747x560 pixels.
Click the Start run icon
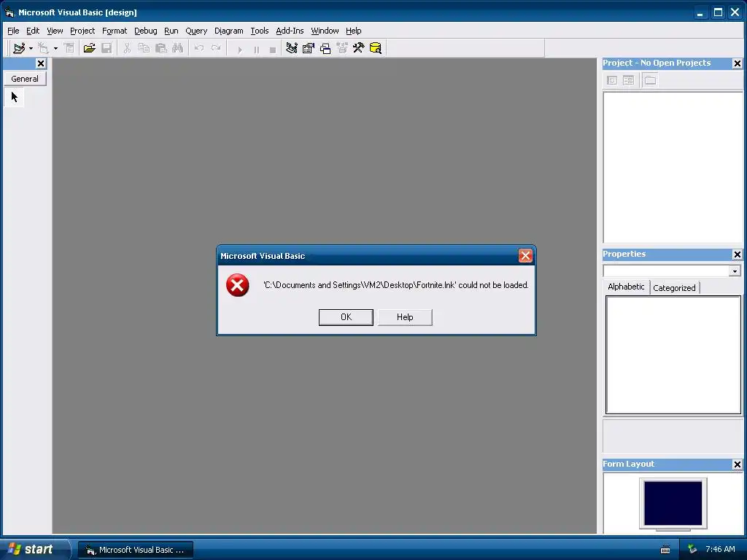[x=239, y=49]
